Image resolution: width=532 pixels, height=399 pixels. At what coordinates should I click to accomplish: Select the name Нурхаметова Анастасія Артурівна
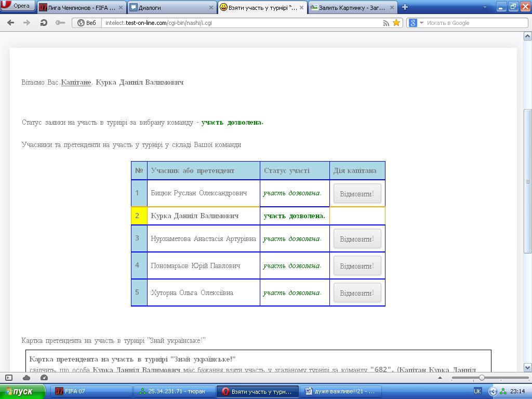point(203,238)
